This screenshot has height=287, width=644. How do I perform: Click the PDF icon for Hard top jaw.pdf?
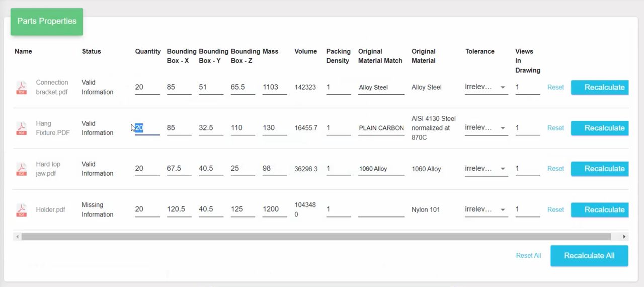(22, 169)
